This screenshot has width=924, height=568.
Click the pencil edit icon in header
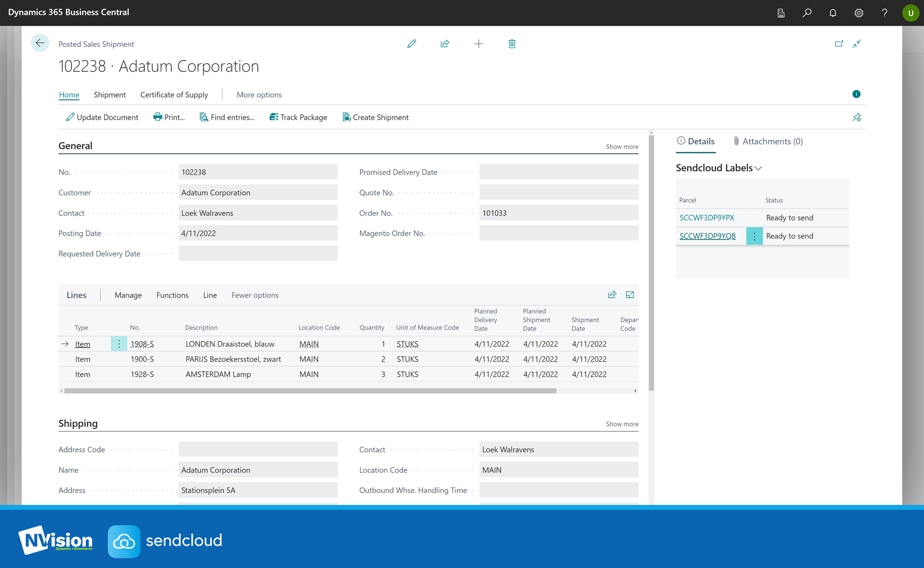[x=411, y=44]
